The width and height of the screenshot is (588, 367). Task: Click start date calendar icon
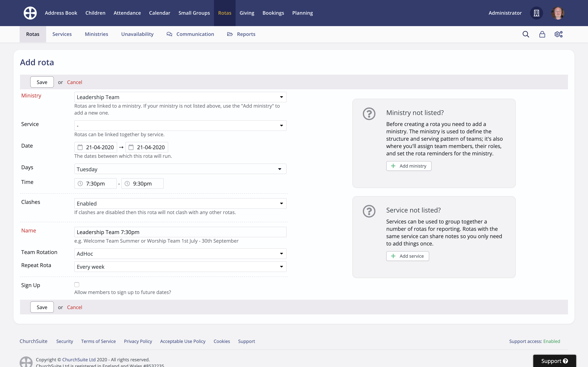pos(80,147)
